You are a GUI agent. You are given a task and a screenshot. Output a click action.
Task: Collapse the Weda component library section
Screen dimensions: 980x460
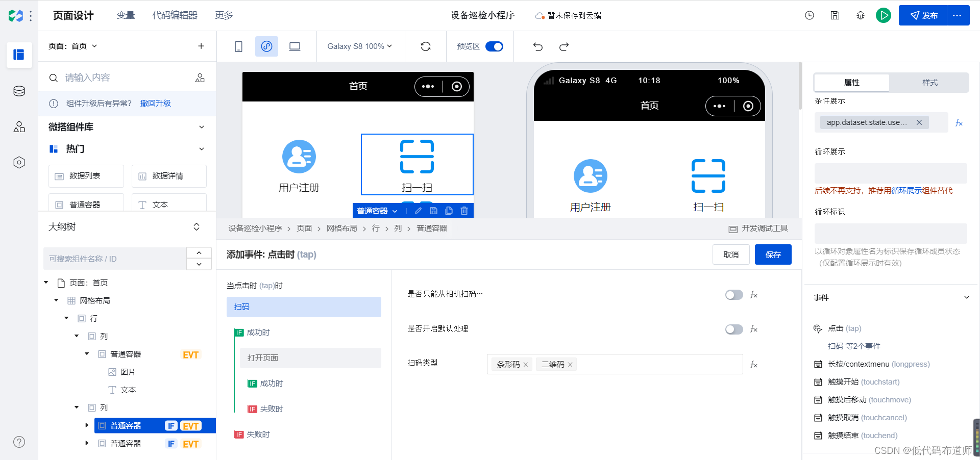tap(202, 127)
